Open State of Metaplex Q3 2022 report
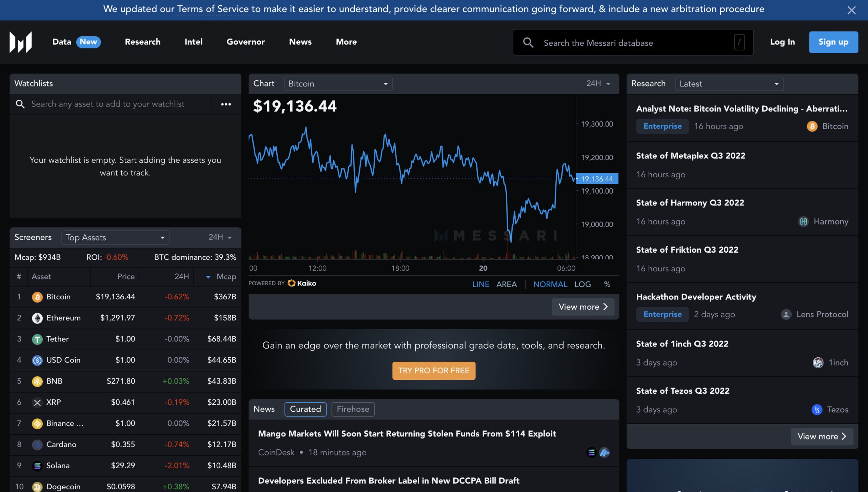868x492 pixels. pyautogui.click(x=691, y=156)
